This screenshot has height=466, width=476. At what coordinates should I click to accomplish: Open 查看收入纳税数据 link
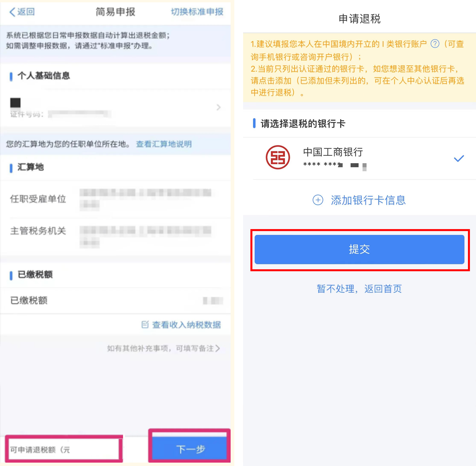tap(186, 325)
